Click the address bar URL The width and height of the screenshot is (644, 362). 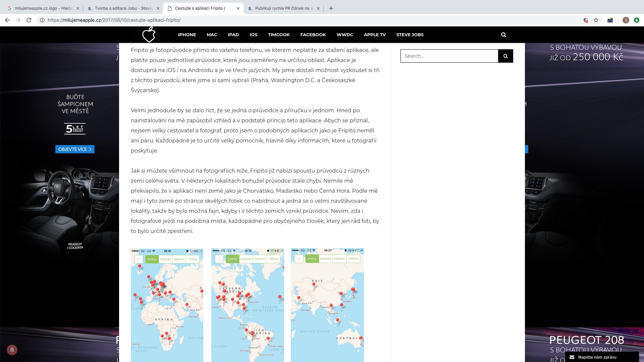[x=114, y=20]
